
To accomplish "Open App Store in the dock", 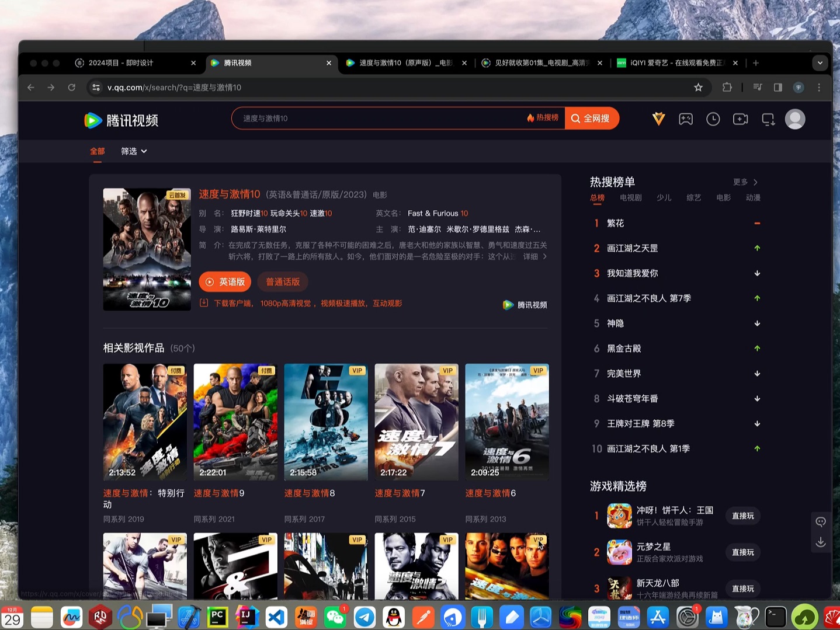I will (658, 617).
